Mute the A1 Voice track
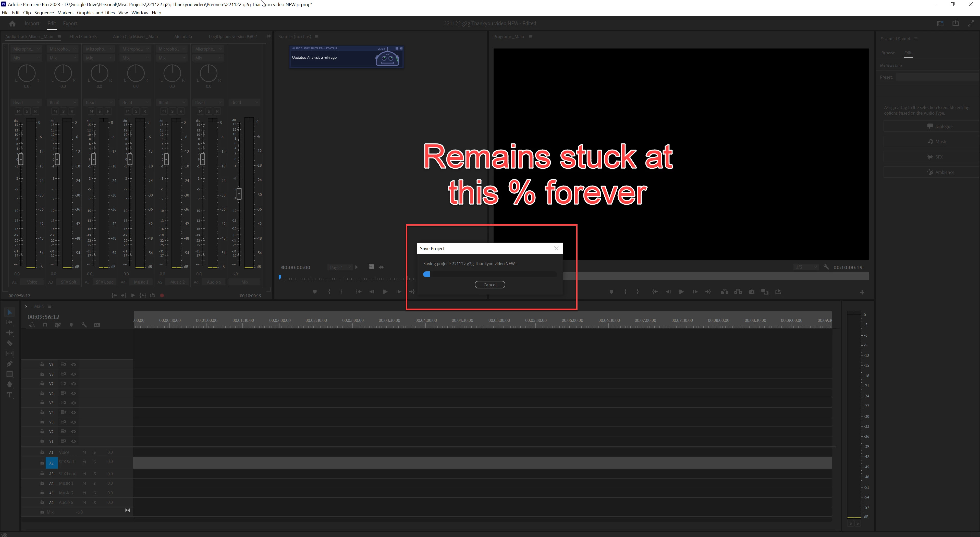The image size is (980, 537). pos(84,452)
